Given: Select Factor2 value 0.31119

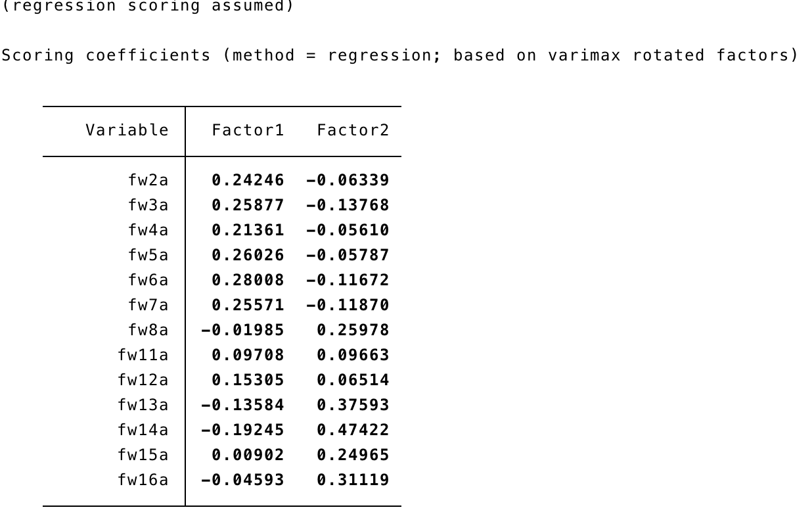Looking at the screenshot, I should 353,480.
